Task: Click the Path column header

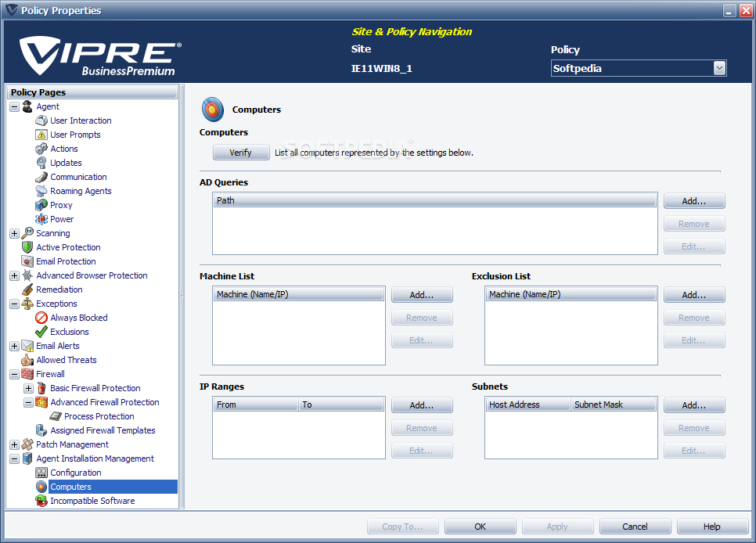Action: click(435, 200)
